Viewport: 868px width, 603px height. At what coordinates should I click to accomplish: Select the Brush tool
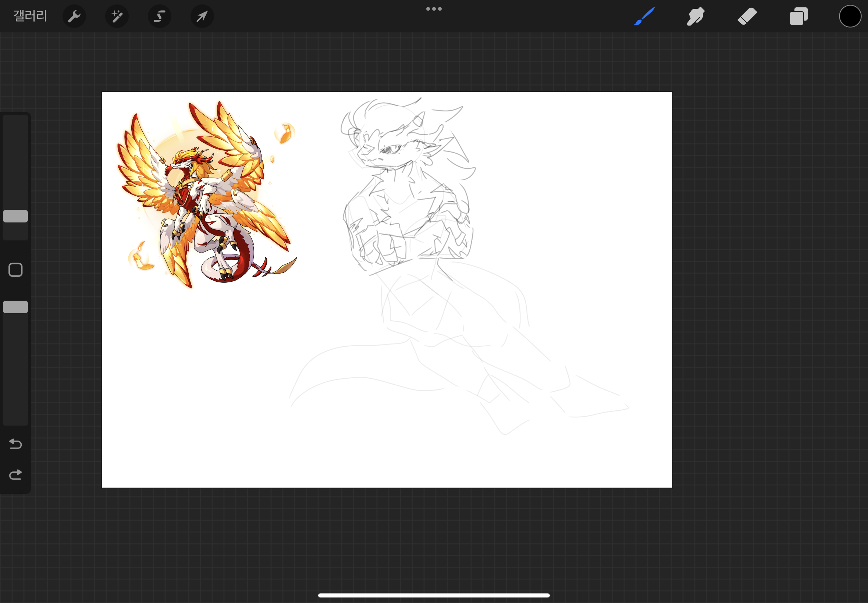pos(644,16)
